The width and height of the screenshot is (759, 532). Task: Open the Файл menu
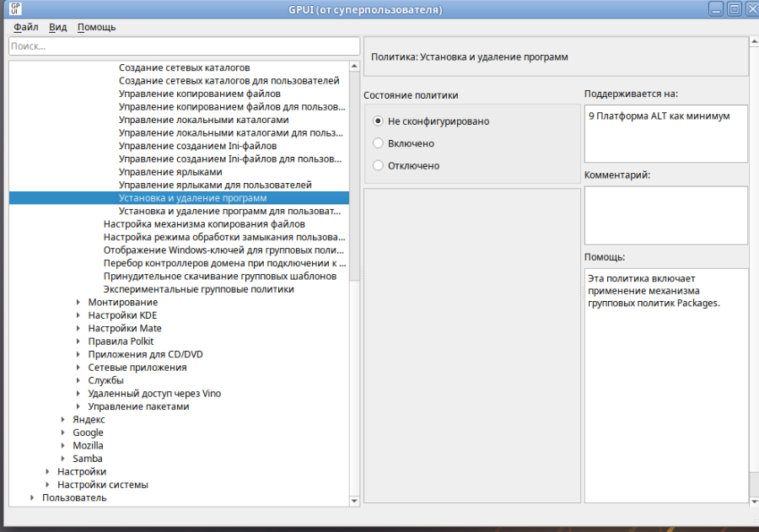click(25, 27)
